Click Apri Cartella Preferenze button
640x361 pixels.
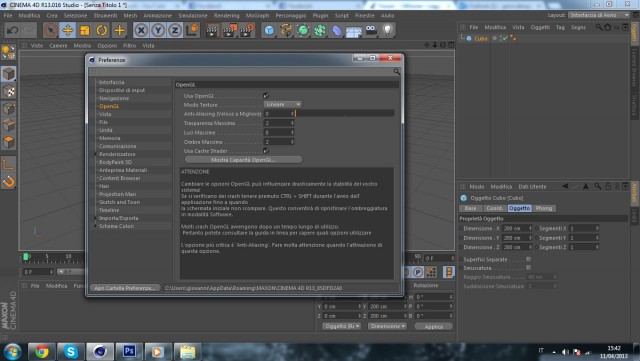[125, 288]
